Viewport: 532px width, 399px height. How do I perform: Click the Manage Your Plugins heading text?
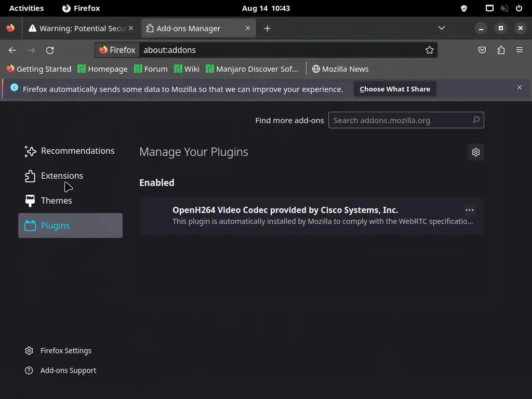[194, 152]
